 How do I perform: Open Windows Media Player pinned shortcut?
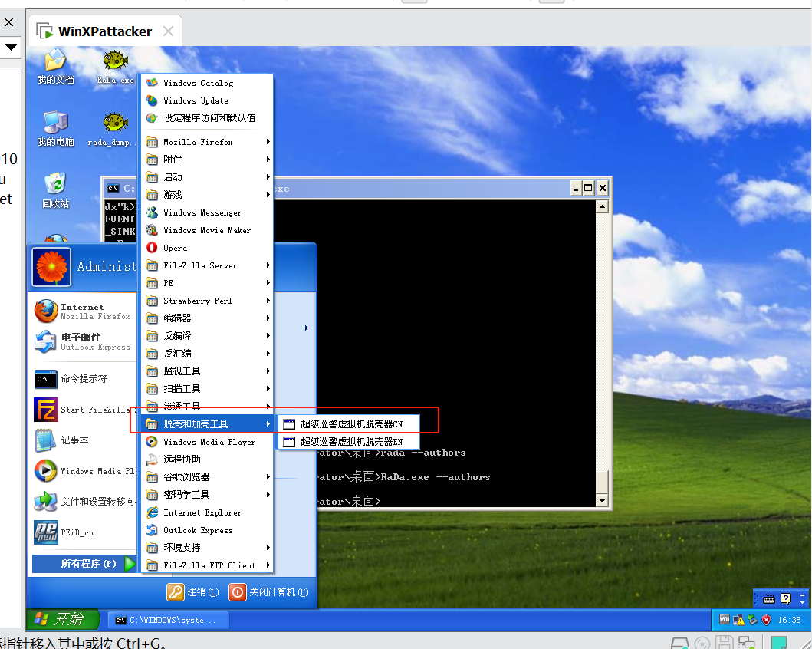tap(83, 471)
